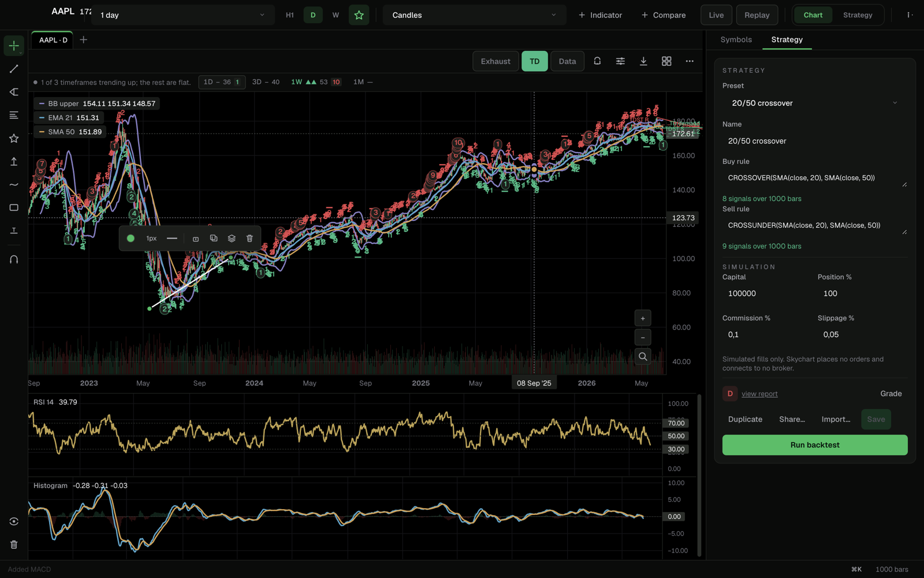Click the Buy rule text field
Screen dimensions: 924x578
click(815, 178)
